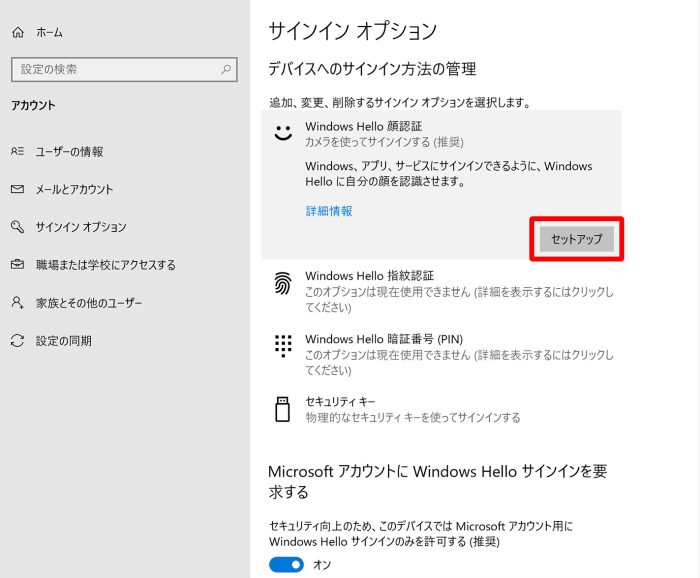Screen dimensions: 700x578
Task: Click the email envelope icon
Action: coord(17,190)
